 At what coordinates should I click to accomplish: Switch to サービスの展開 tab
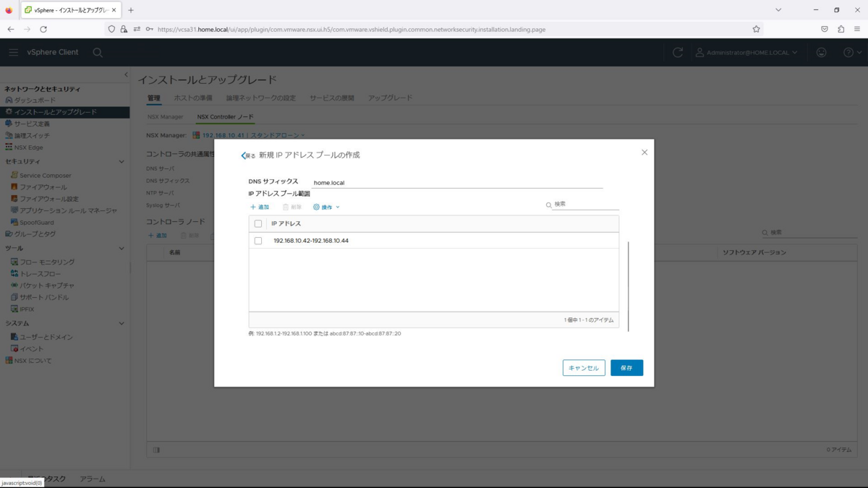click(332, 98)
